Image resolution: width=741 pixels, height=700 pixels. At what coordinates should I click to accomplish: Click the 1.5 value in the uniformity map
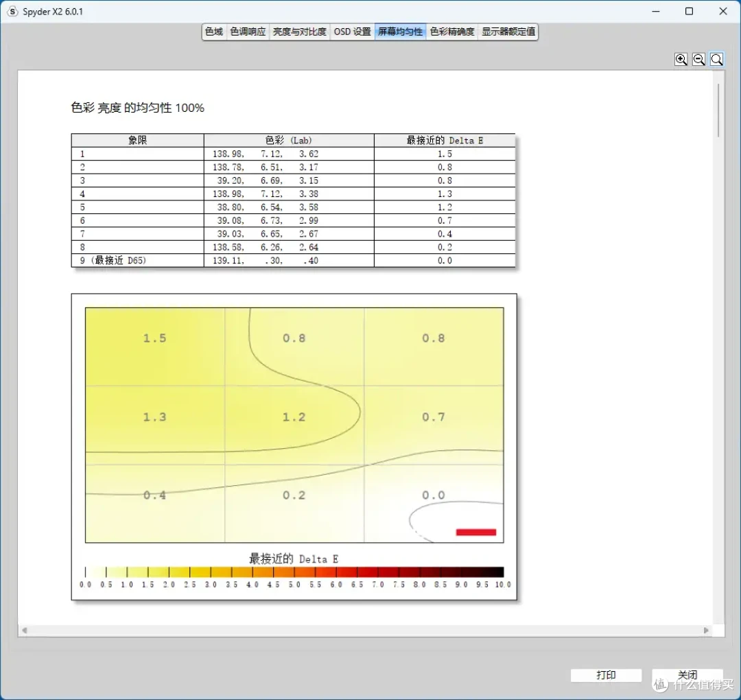(154, 338)
